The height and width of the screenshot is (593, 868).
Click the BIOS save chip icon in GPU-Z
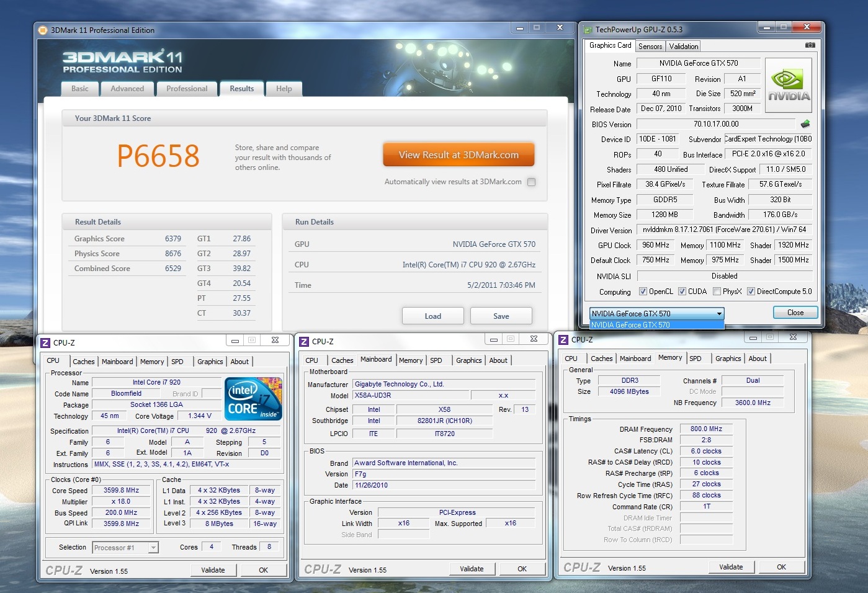tap(805, 124)
